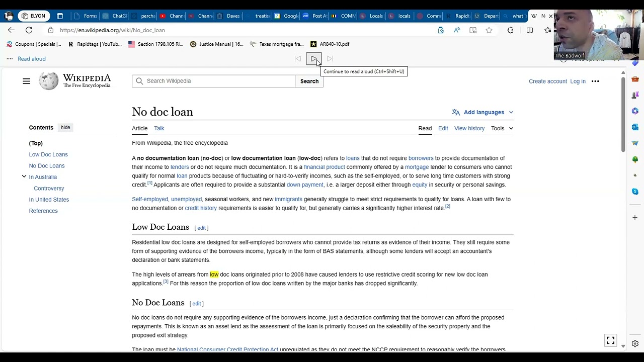Jump to In United States in Contents
This screenshot has height=362, width=644.
(x=49, y=200)
